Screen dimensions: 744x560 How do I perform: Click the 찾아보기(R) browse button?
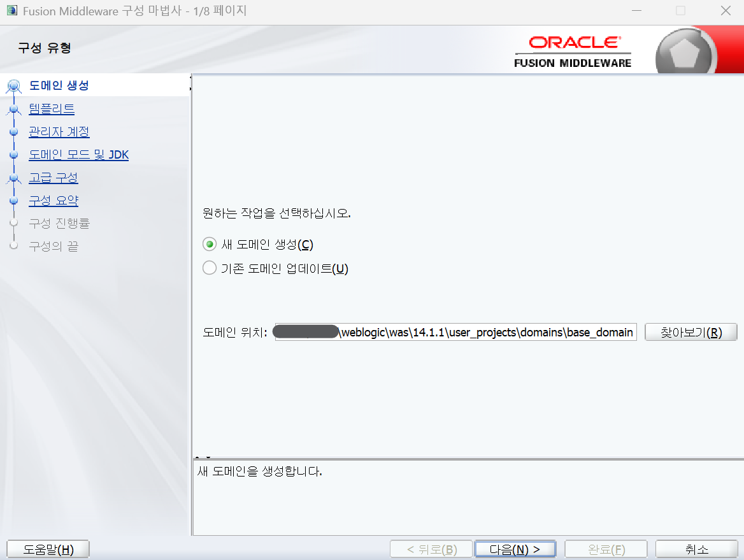(691, 332)
